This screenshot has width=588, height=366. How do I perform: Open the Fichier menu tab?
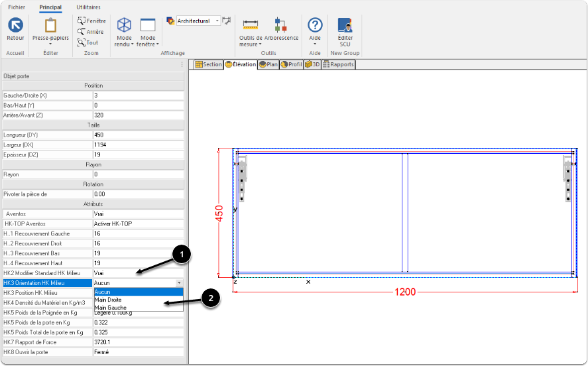click(17, 7)
